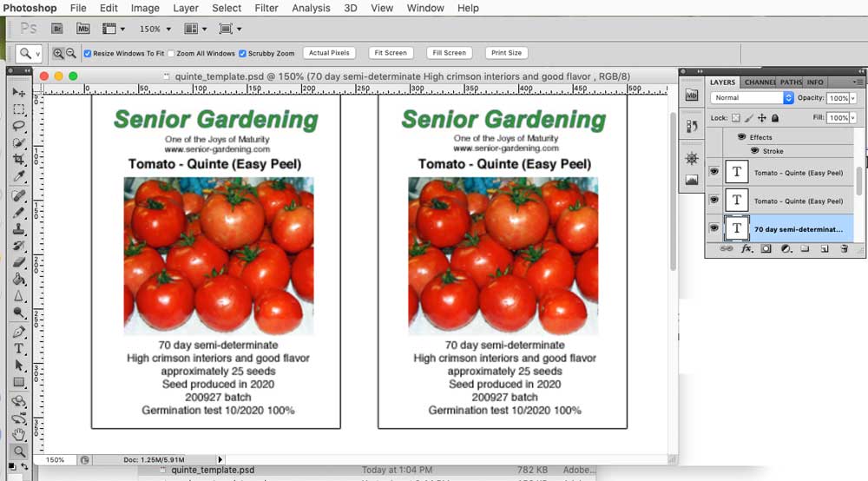Select the Brush tool
868x481 pixels.
tap(19, 212)
